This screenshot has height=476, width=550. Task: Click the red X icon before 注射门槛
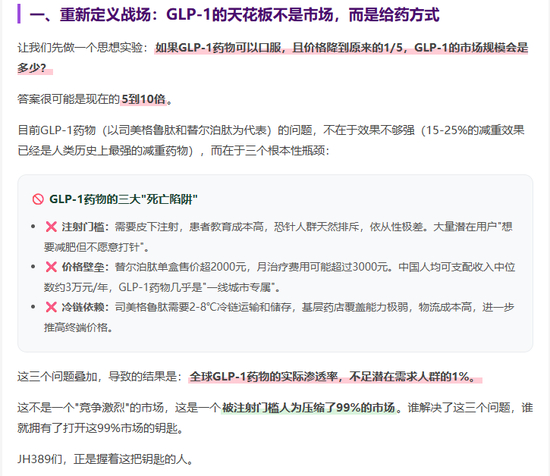51,227
